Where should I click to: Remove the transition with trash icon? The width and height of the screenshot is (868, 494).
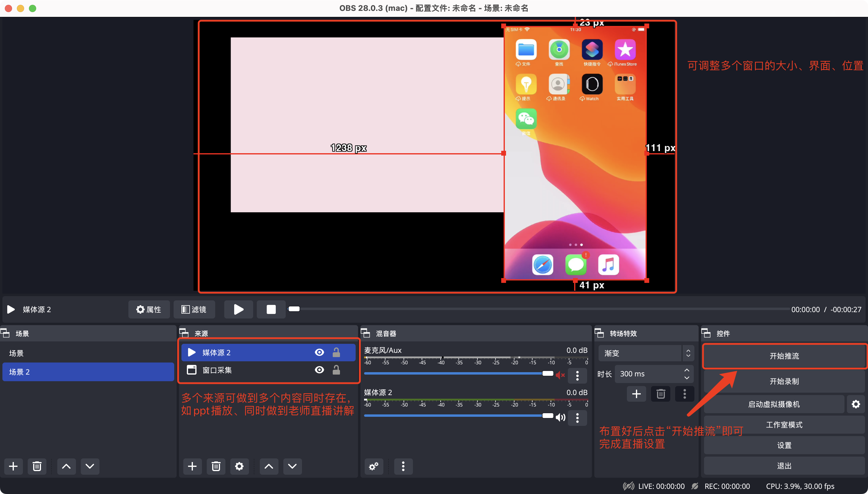[x=661, y=394]
